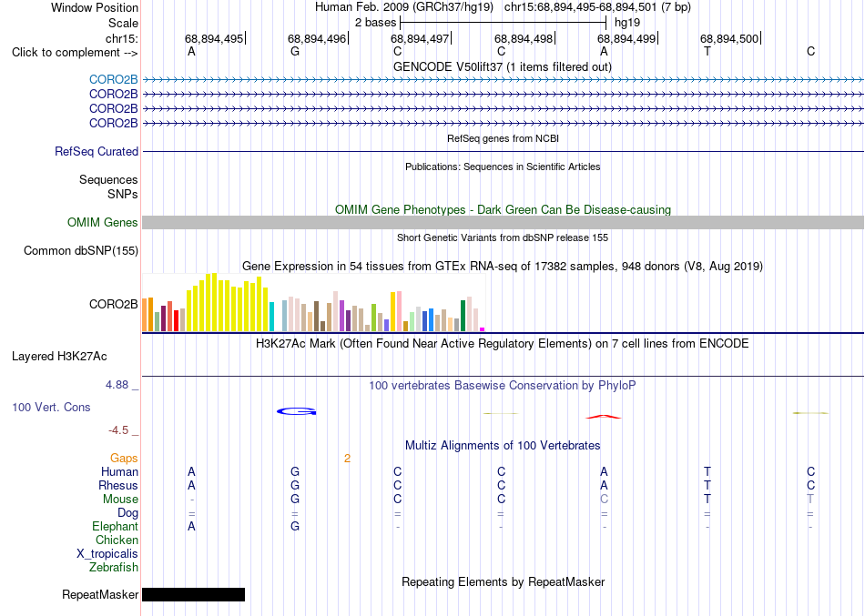The height and width of the screenshot is (616, 865).
Task: Click the PhyloP upper value 4.88
Action: coord(117,385)
